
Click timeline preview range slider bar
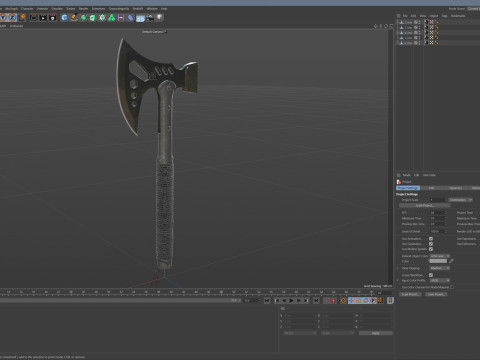[120, 301]
